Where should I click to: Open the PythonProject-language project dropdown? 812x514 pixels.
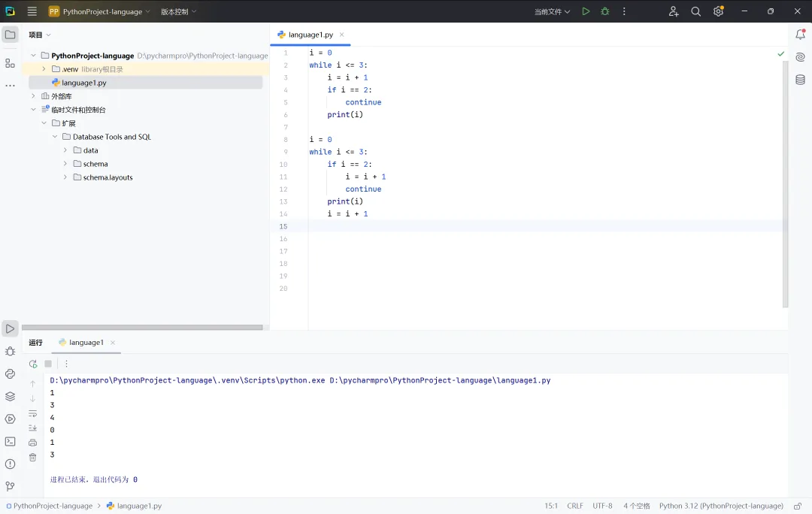(x=99, y=11)
